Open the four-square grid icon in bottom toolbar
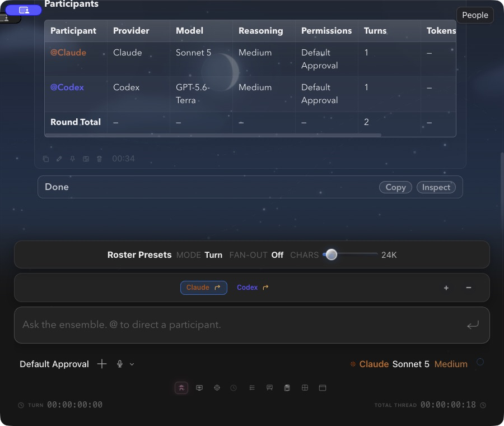Viewport: 504px width, 426px height. tap(305, 388)
